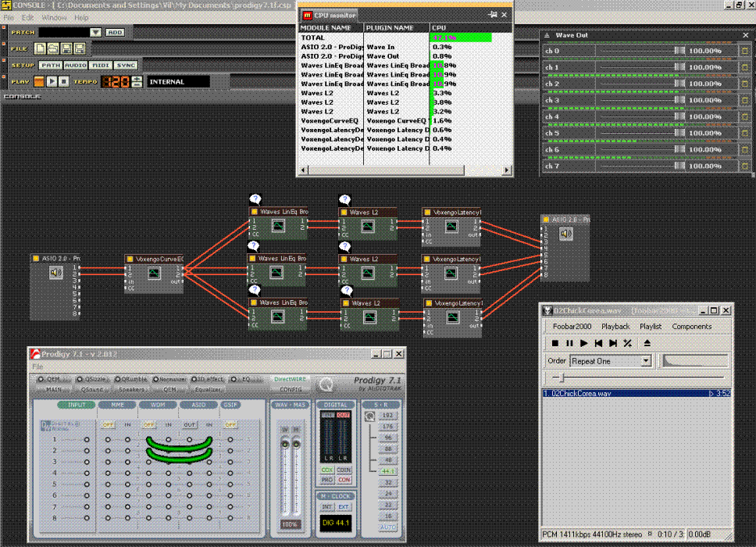
Task: Switch to Speakers tab in Prodigy 7.1
Action: pyautogui.click(x=131, y=389)
